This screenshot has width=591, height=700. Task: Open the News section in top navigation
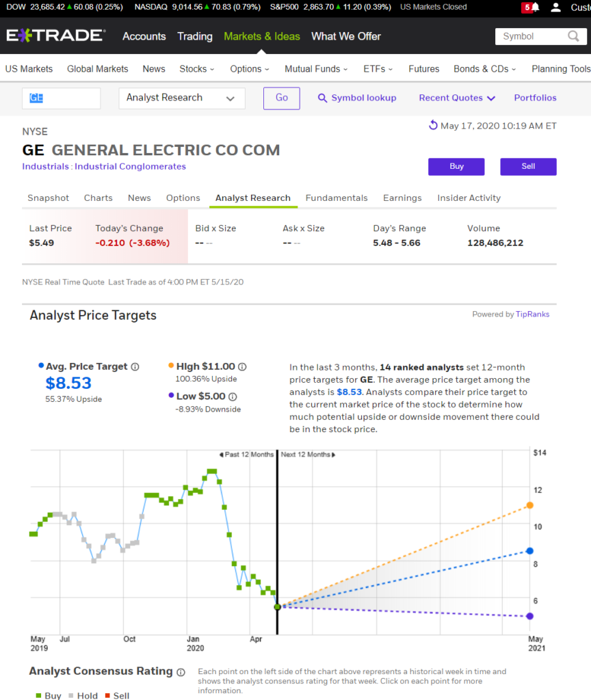pos(154,69)
